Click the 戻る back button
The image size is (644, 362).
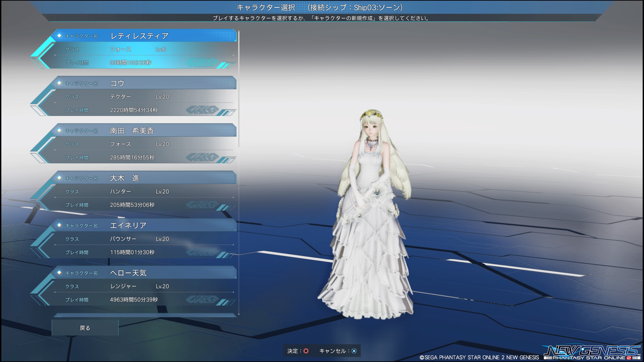(x=85, y=328)
